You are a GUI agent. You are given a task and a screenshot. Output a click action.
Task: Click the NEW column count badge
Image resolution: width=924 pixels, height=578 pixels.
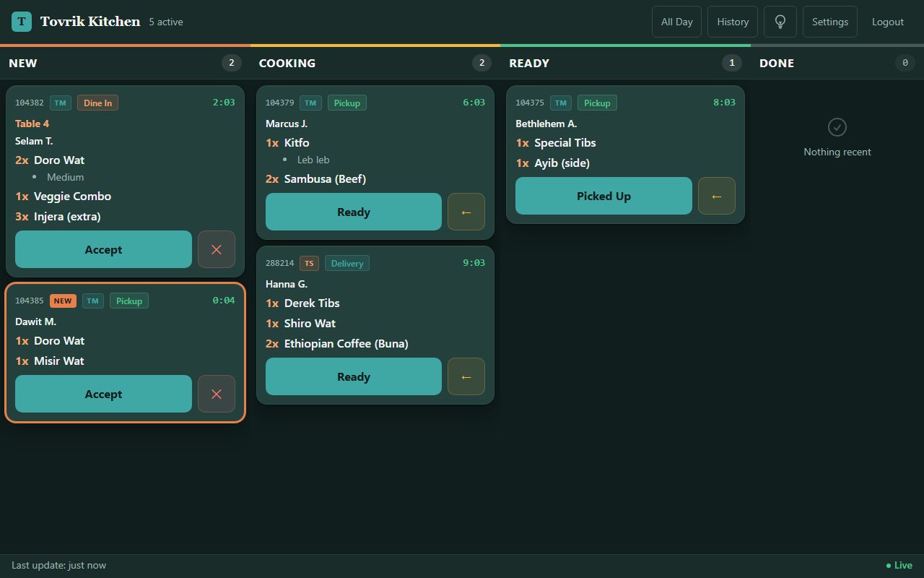(232, 63)
